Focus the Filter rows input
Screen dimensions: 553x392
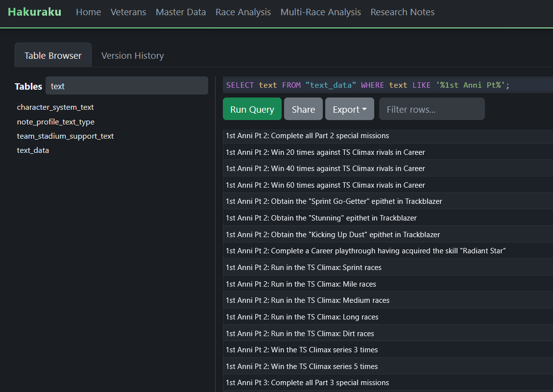tap(432, 109)
